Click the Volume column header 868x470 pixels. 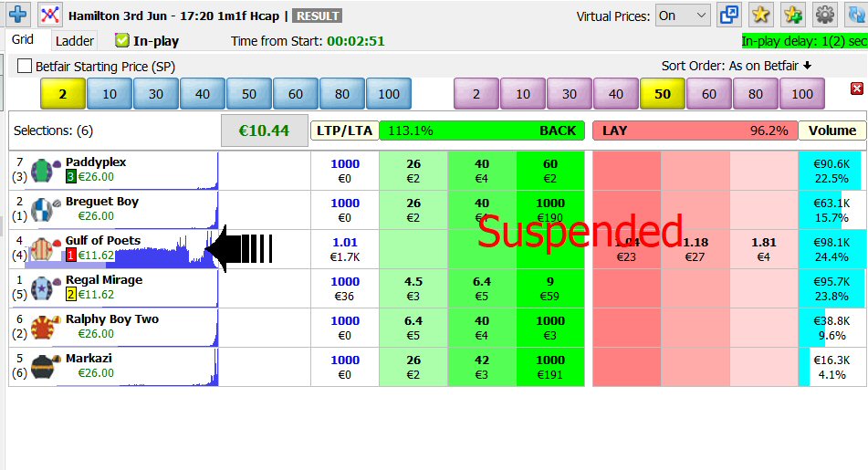[x=832, y=131]
